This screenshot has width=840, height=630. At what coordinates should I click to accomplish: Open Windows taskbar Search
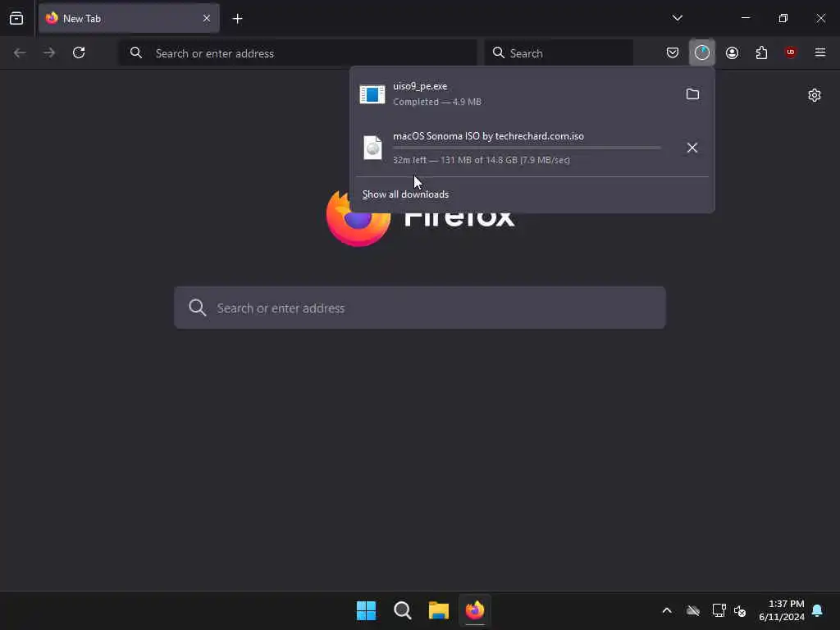coord(402,610)
